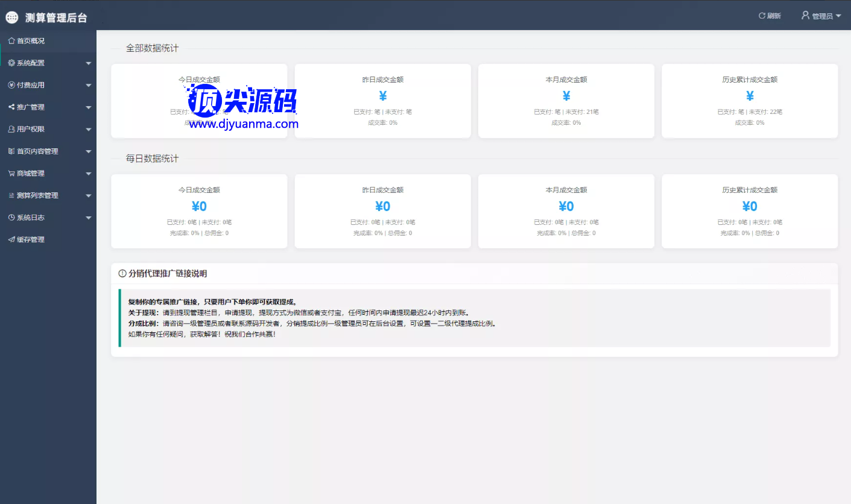Click the cart icon beside 商城管理
Image resolution: width=851 pixels, height=504 pixels.
[11, 174]
